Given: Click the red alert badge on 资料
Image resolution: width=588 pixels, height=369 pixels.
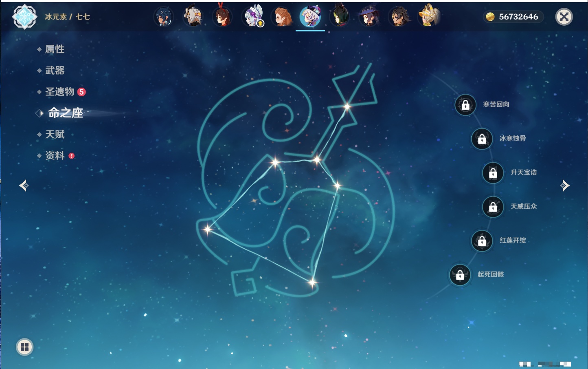Looking at the screenshot, I should pos(72,156).
